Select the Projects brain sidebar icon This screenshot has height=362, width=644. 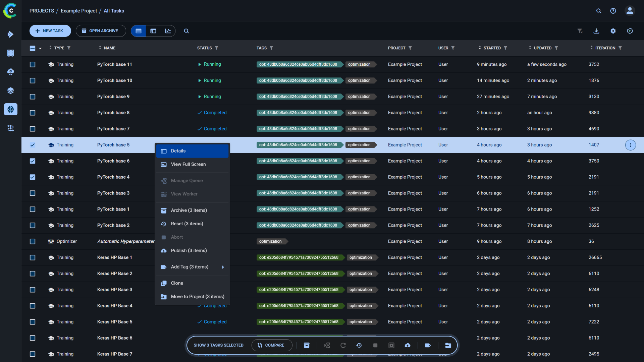11,109
